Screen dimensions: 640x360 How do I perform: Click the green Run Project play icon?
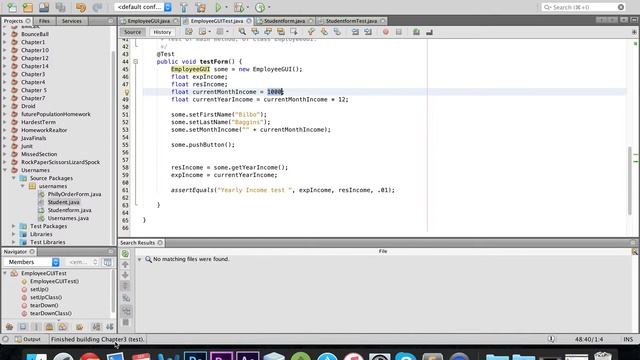[218, 7]
